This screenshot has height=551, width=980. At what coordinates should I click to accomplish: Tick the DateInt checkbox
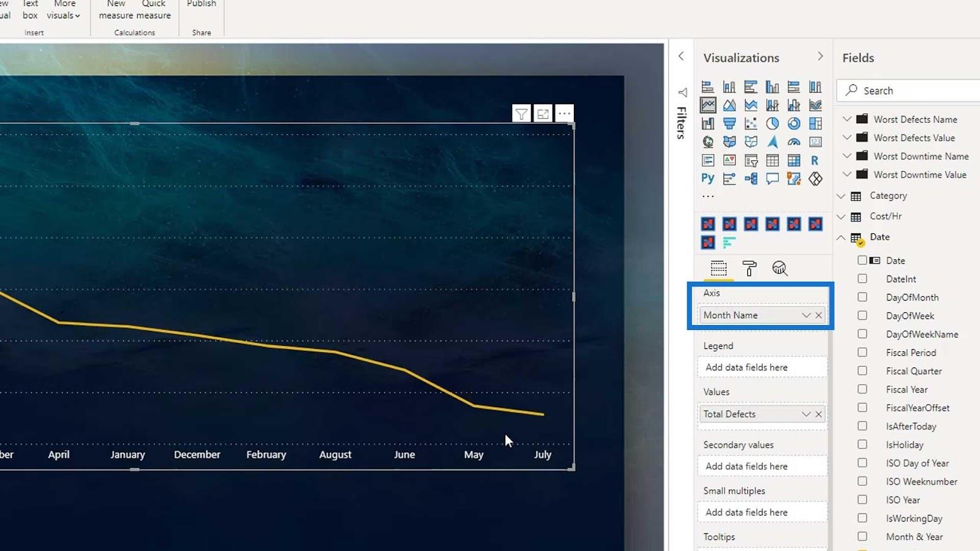(x=862, y=279)
